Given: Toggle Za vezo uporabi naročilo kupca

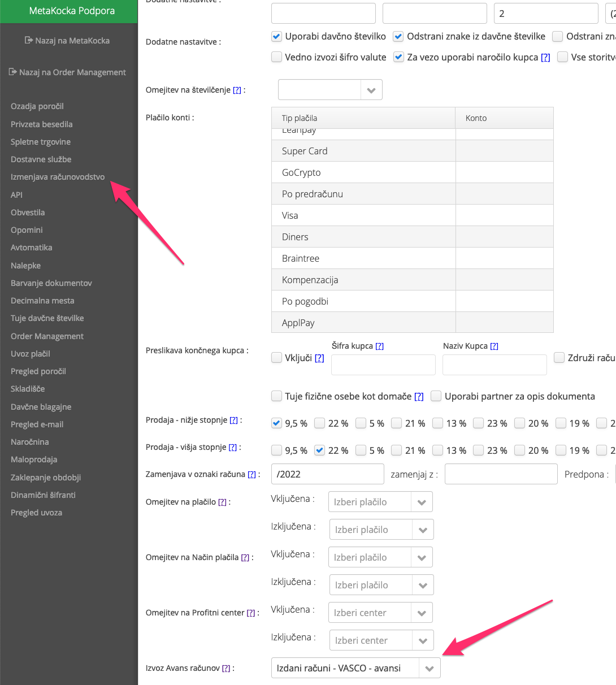Looking at the screenshot, I should pyautogui.click(x=398, y=57).
